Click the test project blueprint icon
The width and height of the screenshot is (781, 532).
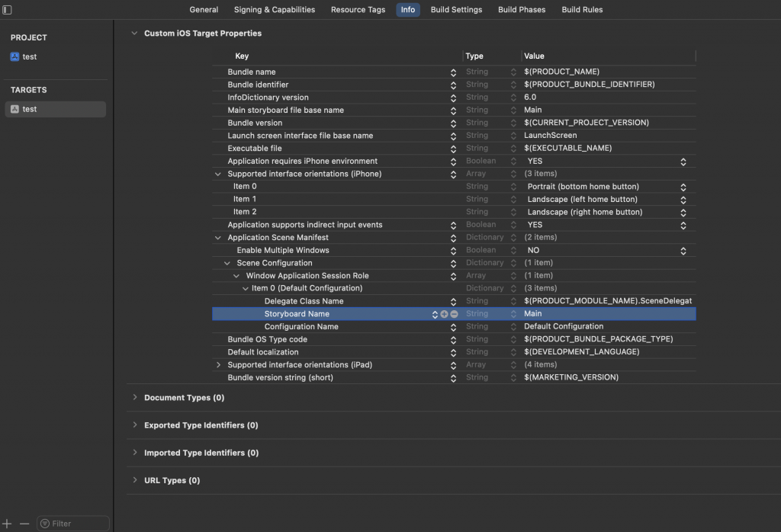14,56
